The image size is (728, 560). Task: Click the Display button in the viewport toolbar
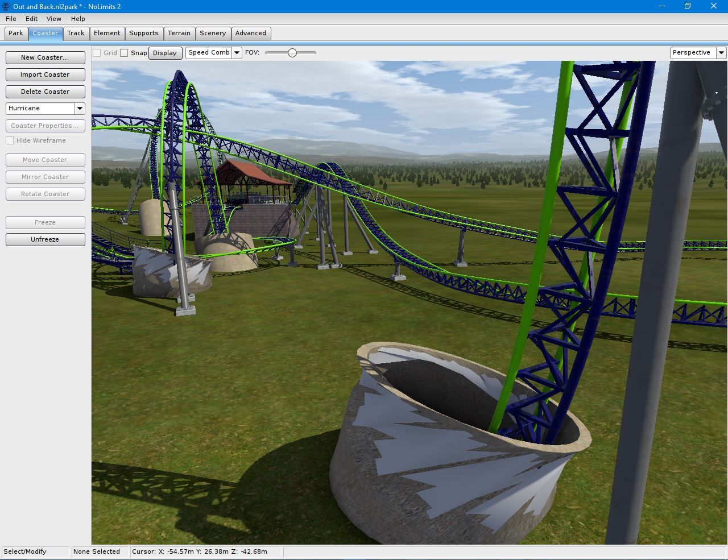[x=165, y=53]
